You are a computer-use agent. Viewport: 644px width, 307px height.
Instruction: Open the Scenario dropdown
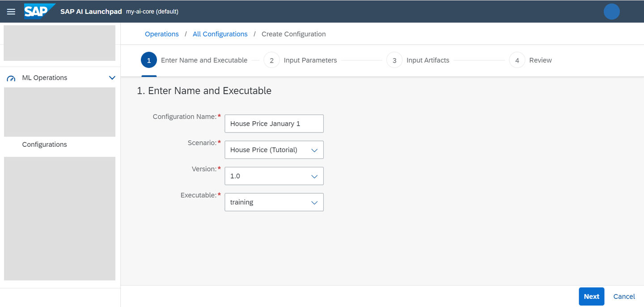(x=274, y=150)
